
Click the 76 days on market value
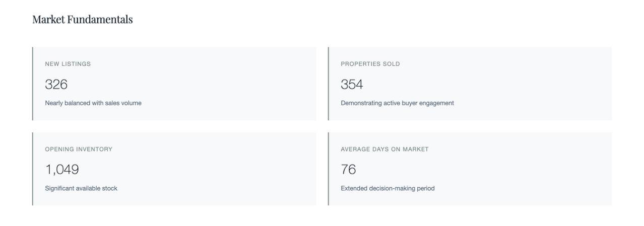click(348, 170)
